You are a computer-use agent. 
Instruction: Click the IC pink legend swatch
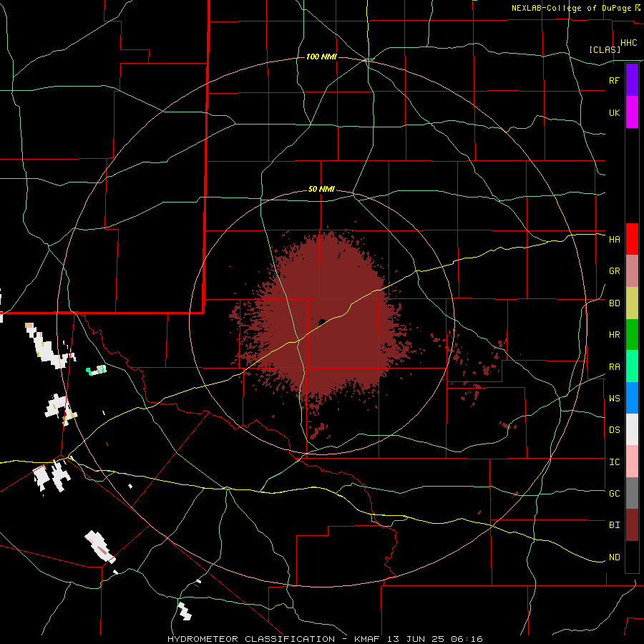click(x=632, y=462)
